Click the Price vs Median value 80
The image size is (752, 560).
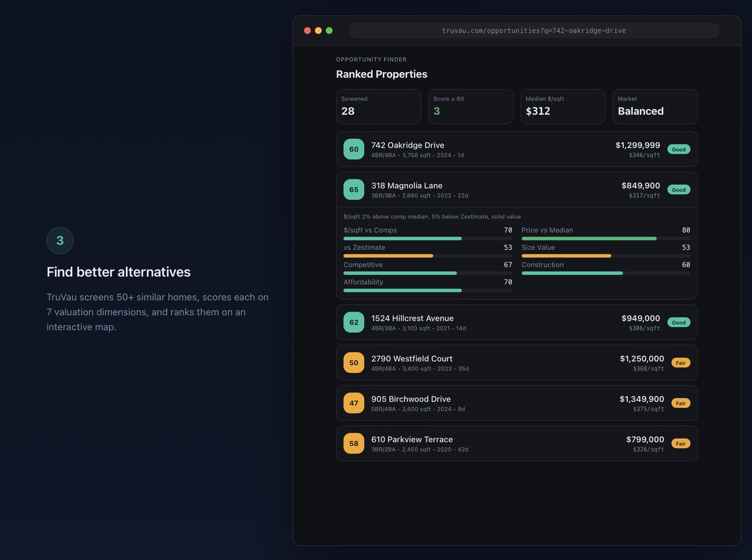pyautogui.click(x=686, y=230)
